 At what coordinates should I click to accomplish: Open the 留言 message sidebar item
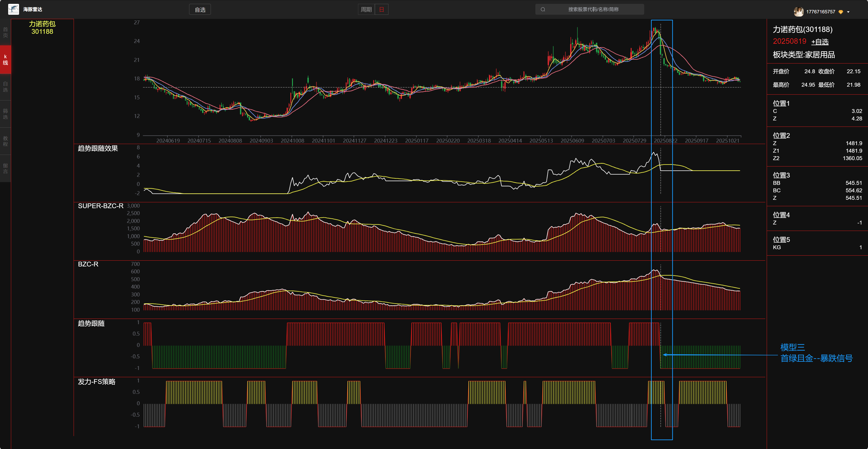(x=5, y=168)
